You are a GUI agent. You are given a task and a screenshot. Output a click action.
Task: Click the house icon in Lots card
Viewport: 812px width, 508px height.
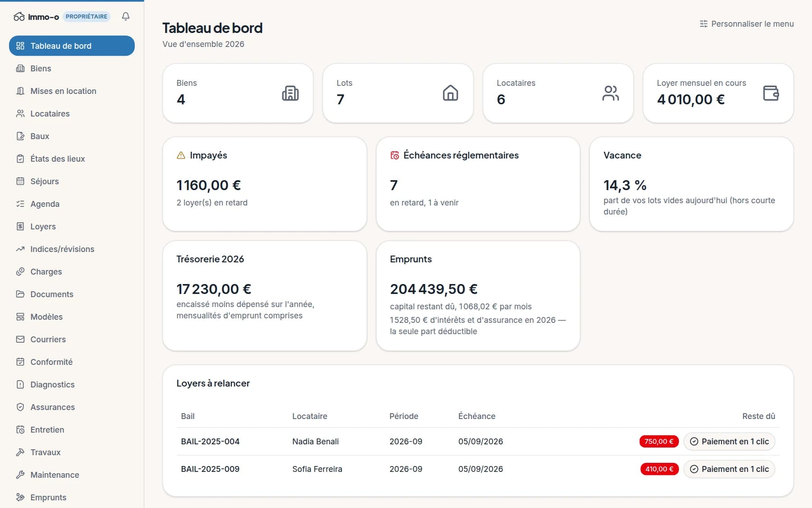pos(450,93)
